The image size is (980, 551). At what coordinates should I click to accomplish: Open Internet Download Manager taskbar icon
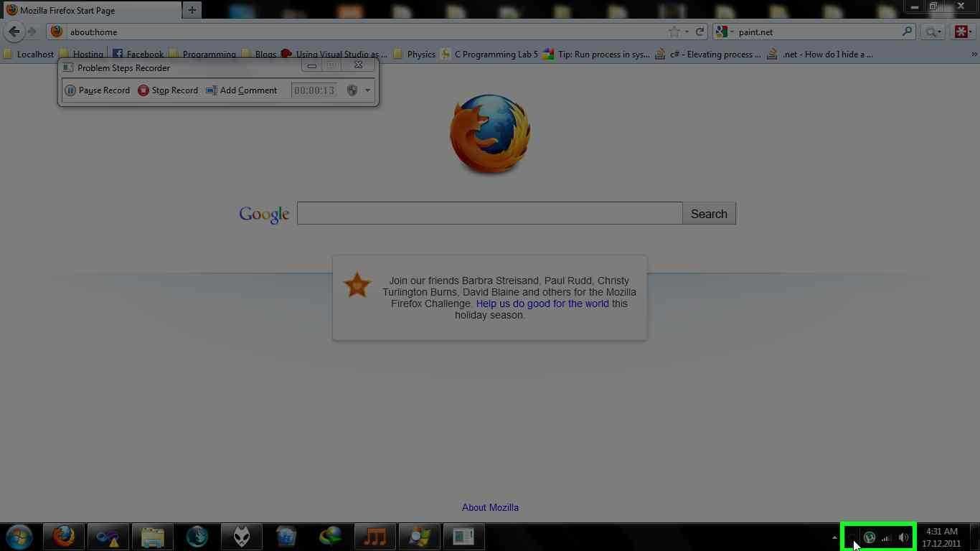pos(331,537)
